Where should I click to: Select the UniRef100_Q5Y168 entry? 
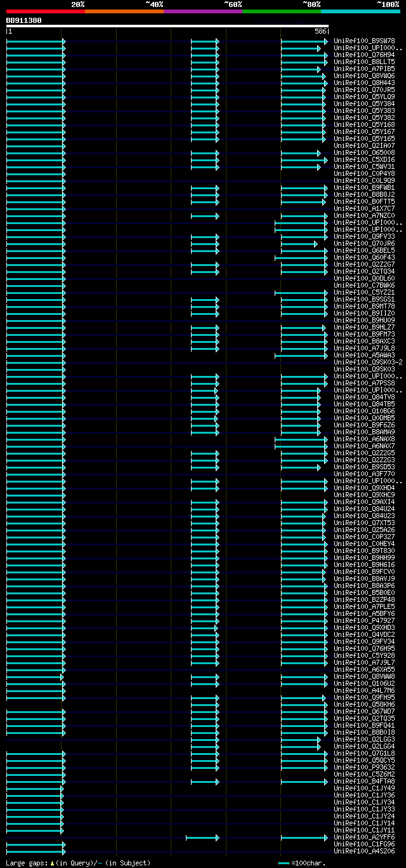(364, 124)
